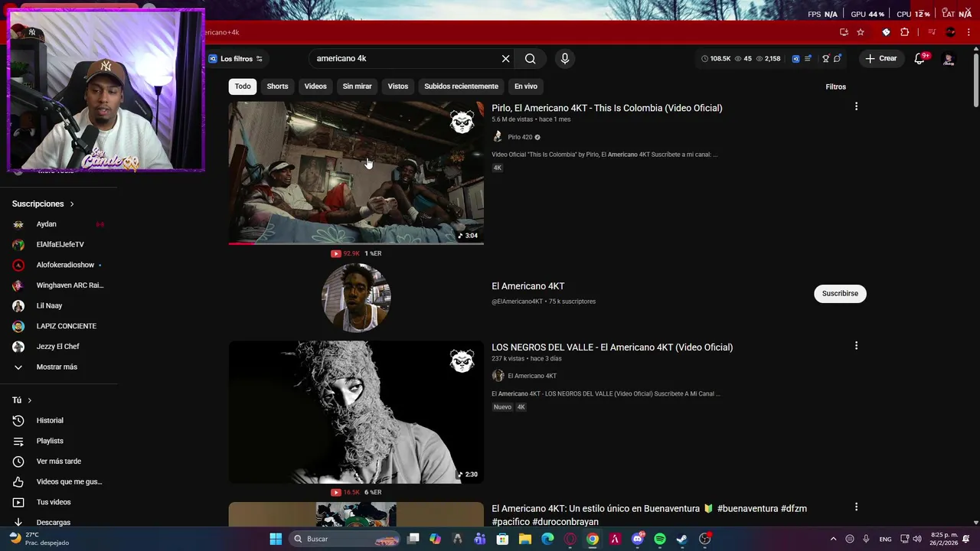Viewport: 980px width, 551px height.
Task: Open Ver más tarde in the sidebar
Action: (x=58, y=461)
